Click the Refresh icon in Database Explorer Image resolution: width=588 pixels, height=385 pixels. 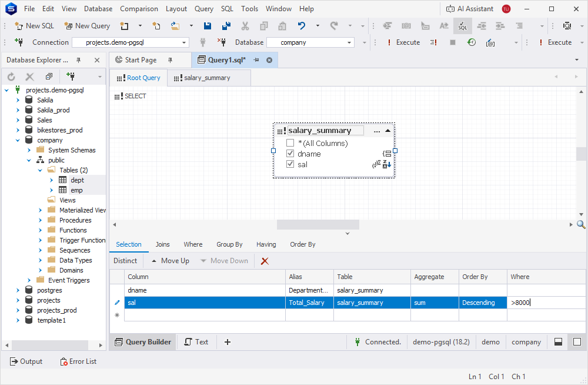point(11,77)
